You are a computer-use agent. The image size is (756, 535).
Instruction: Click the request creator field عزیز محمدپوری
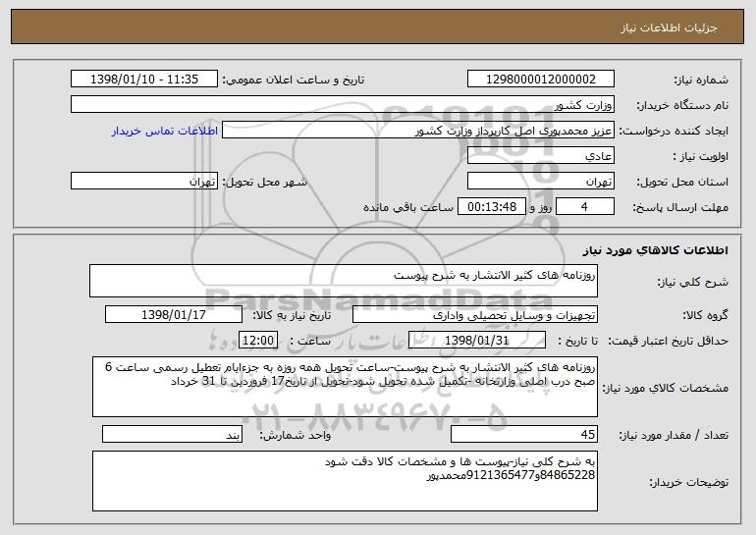point(418,131)
